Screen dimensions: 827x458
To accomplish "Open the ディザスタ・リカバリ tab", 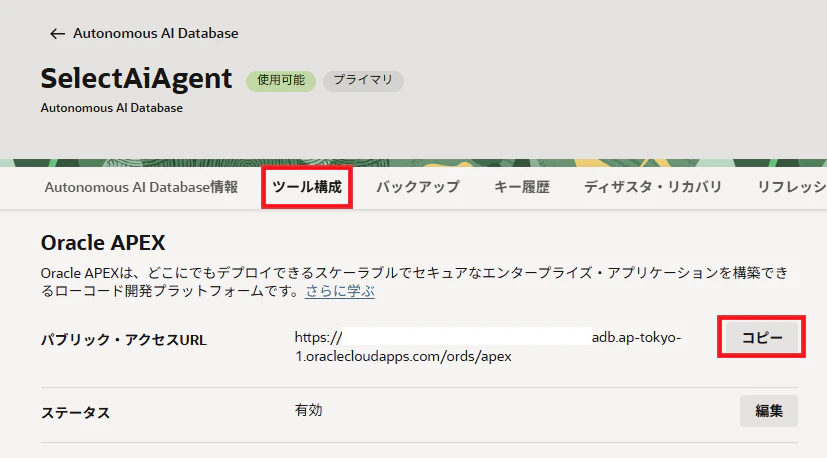I will (x=653, y=187).
